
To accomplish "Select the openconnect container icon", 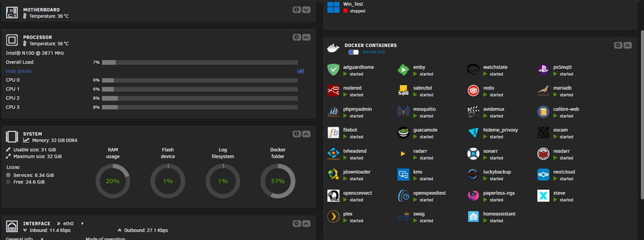I will (333, 196).
